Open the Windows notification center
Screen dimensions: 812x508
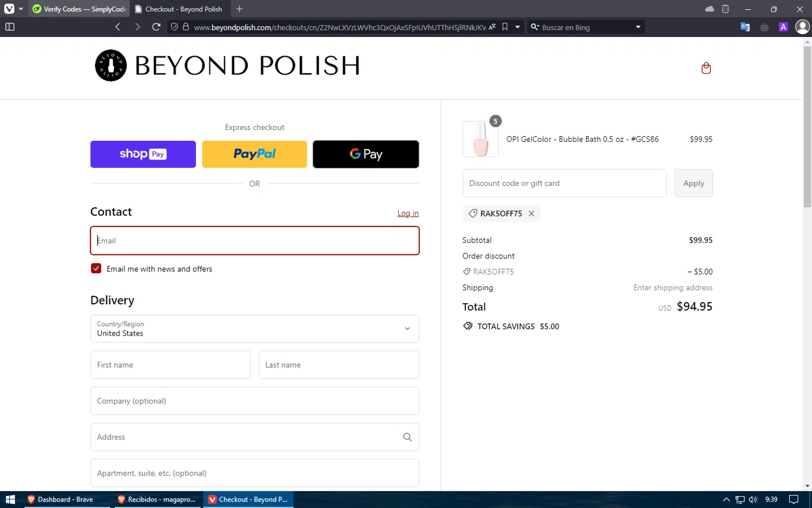coord(794,499)
